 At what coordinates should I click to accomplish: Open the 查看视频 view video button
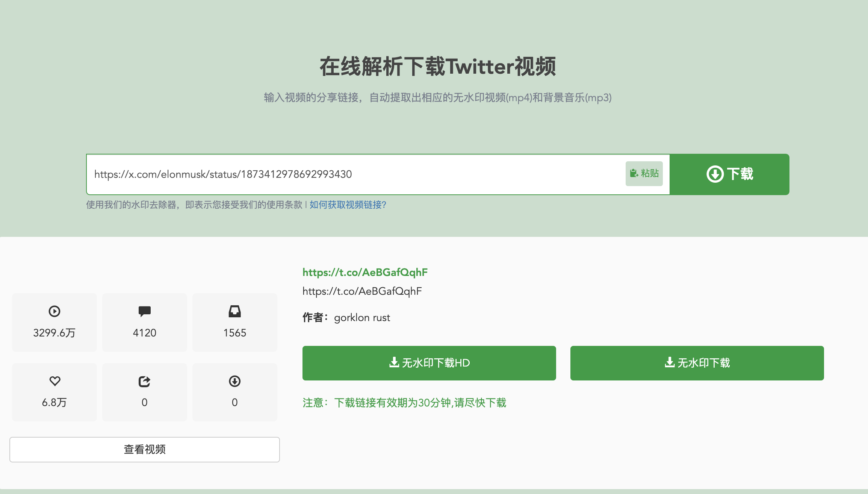(145, 449)
